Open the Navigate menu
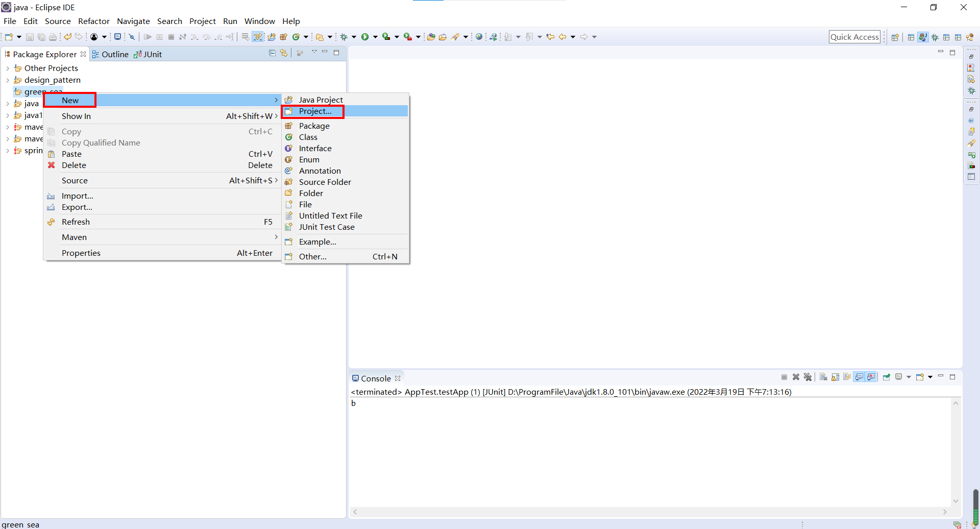 pyautogui.click(x=133, y=21)
